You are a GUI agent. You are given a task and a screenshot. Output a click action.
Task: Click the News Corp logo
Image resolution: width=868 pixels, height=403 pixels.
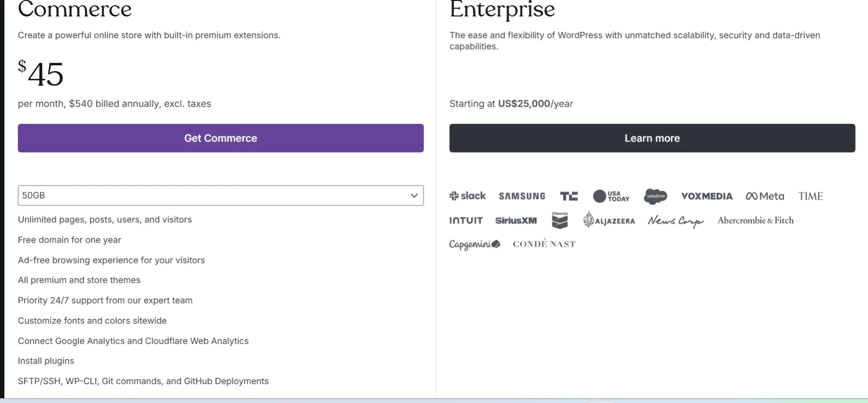coord(676,221)
